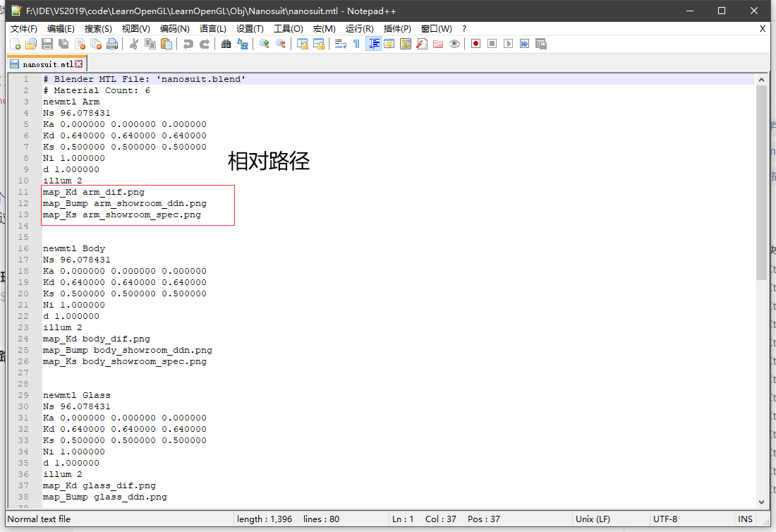Click the Print toolbar icon

(x=110, y=43)
